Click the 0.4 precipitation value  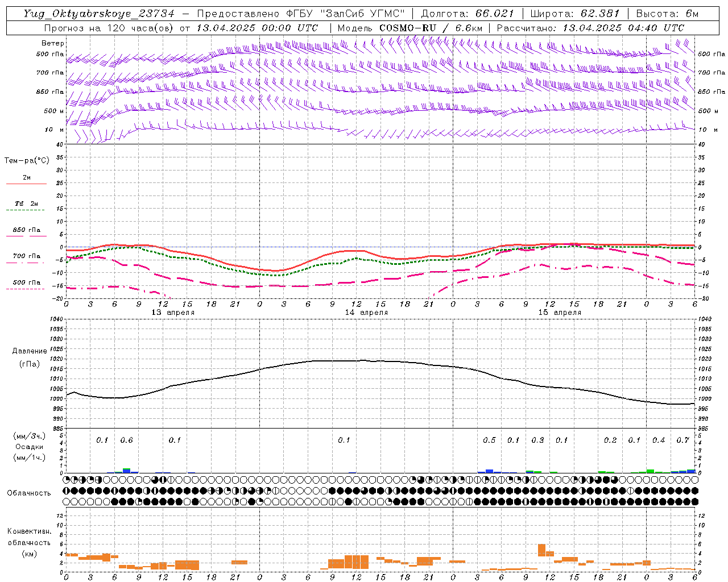[659, 440]
